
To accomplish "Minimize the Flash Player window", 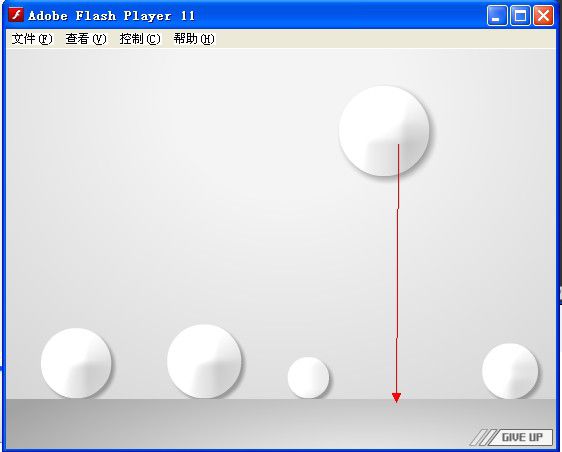I will [496, 16].
